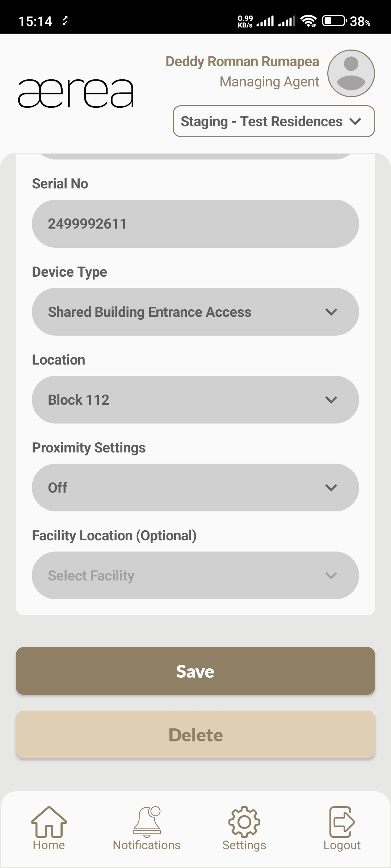Switch to the Notifications tab label
The width and height of the screenshot is (391, 868).
click(147, 845)
